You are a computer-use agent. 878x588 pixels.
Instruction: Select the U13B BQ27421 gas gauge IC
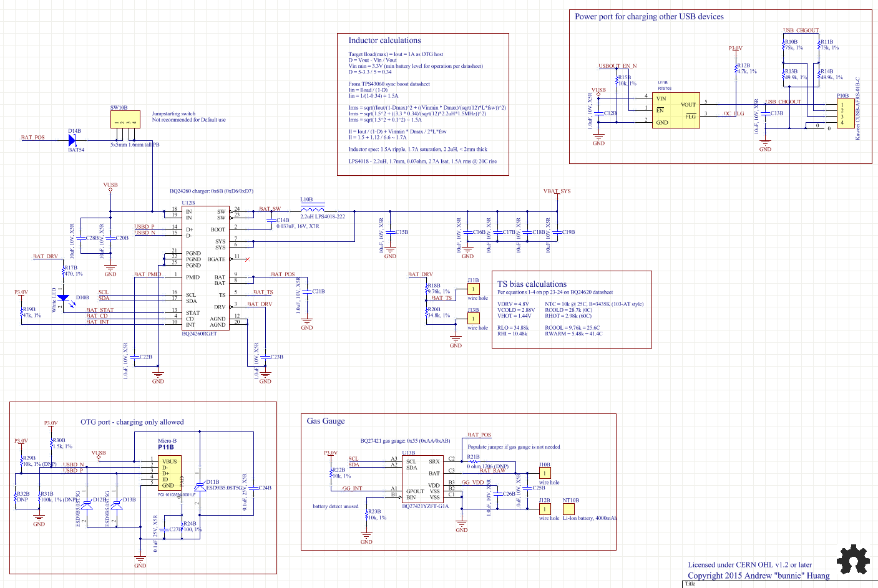click(x=422, y=480)
